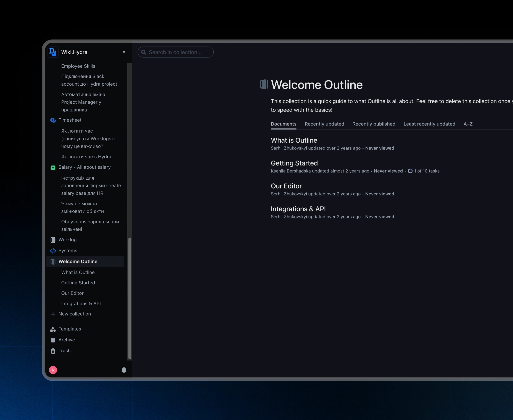
Task: Click the Salary collection lock icon
Action: [x=53, y=167]
